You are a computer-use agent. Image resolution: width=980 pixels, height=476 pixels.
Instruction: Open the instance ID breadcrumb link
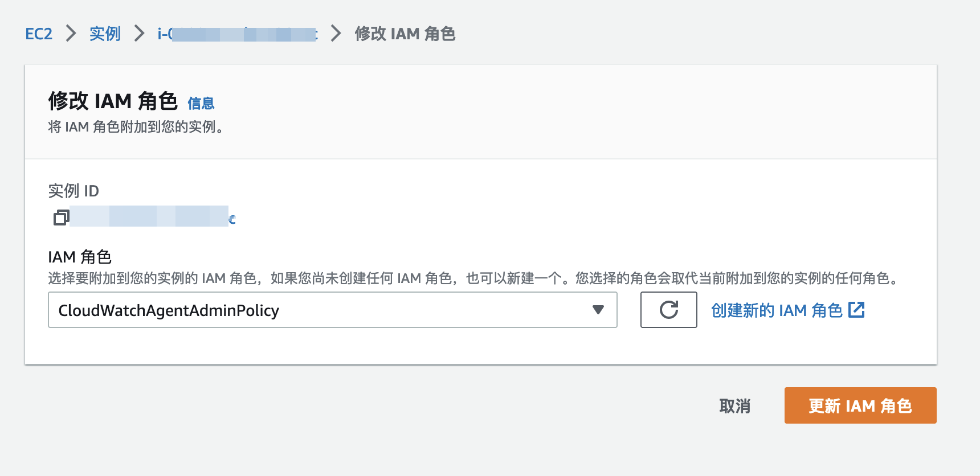click(238, 34)
